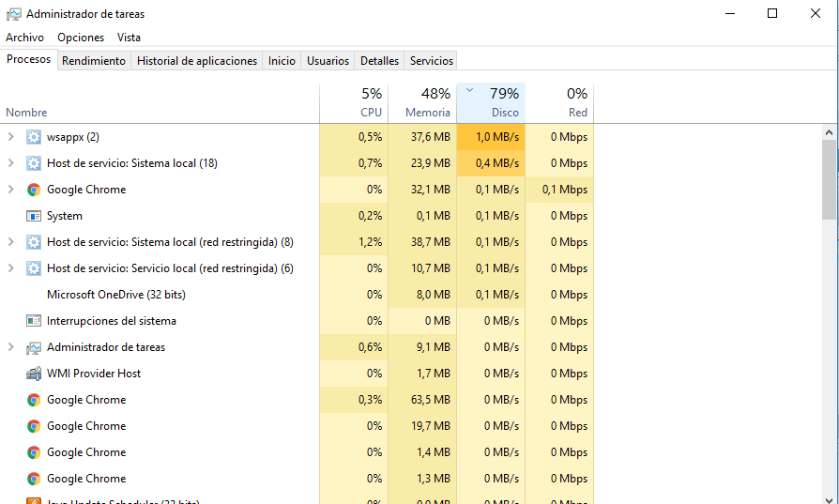Switch to the Historial de aplicaciones tab
This screenshot has height=504, width=839.
point(197,61)
